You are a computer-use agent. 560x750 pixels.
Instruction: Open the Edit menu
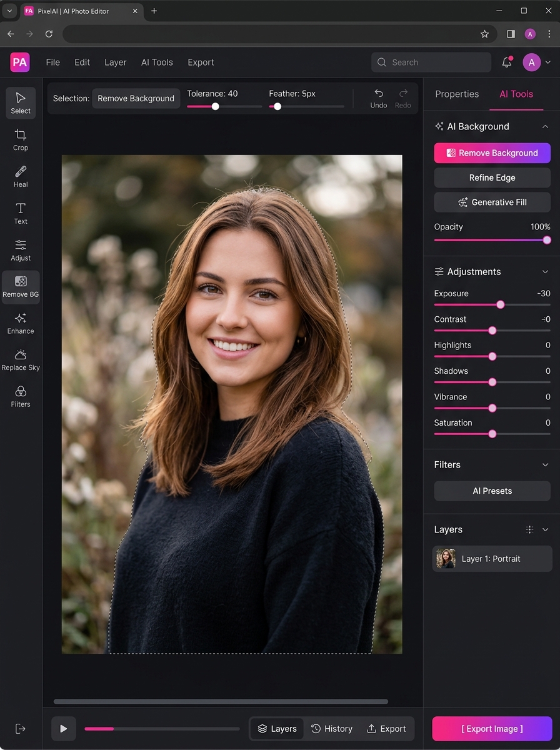click(82, 62)
